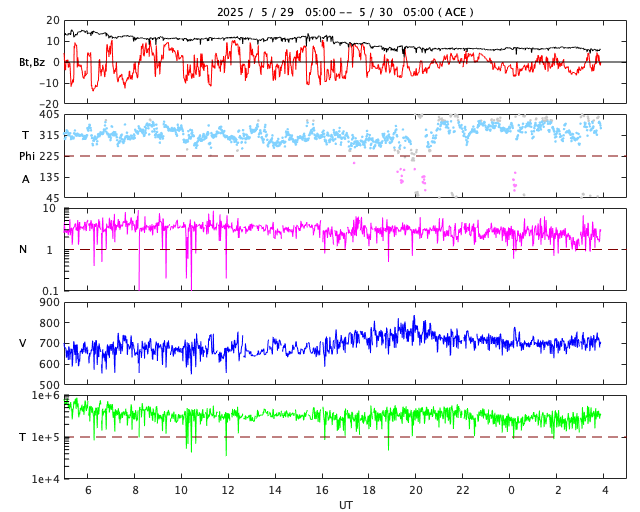
Task: Select the V velocity axis label
Action: point(23,343)
